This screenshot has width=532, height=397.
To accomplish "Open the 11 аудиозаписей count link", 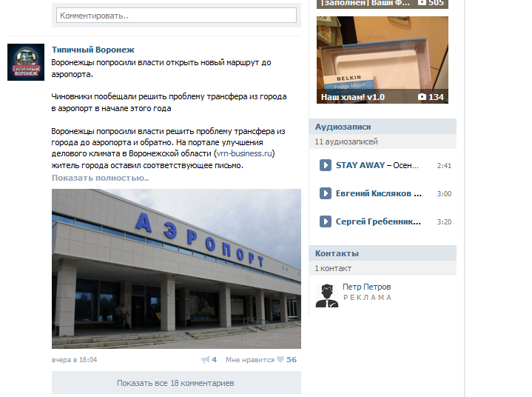I will tap(346, 141).
